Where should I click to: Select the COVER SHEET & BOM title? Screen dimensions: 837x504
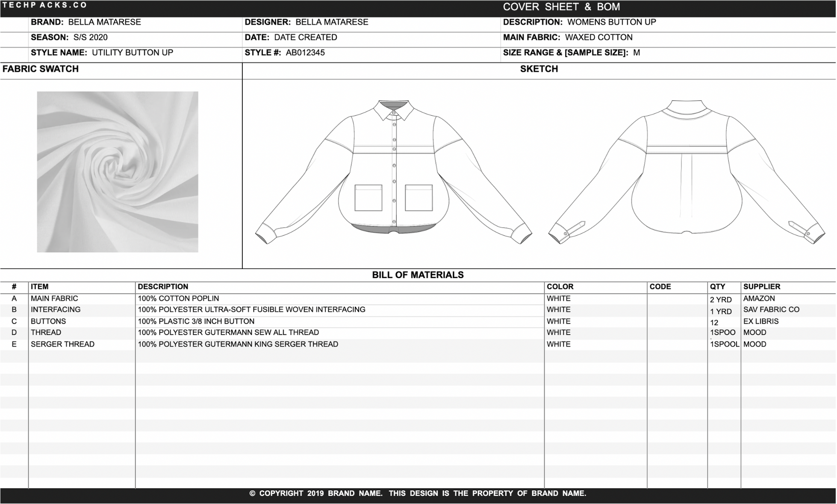pyautogui.click(x=561, y=7)
